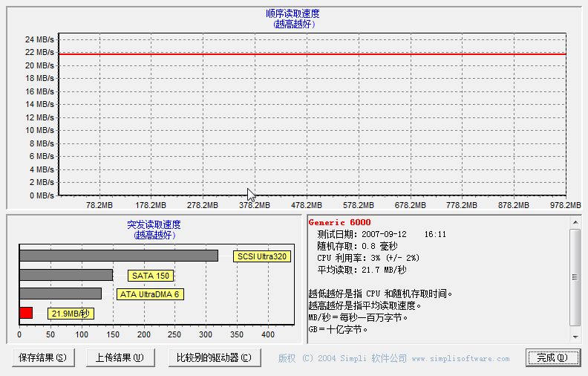Click the Generic 6000 drive name
The image size is (588, 376).
click(339, 222)
